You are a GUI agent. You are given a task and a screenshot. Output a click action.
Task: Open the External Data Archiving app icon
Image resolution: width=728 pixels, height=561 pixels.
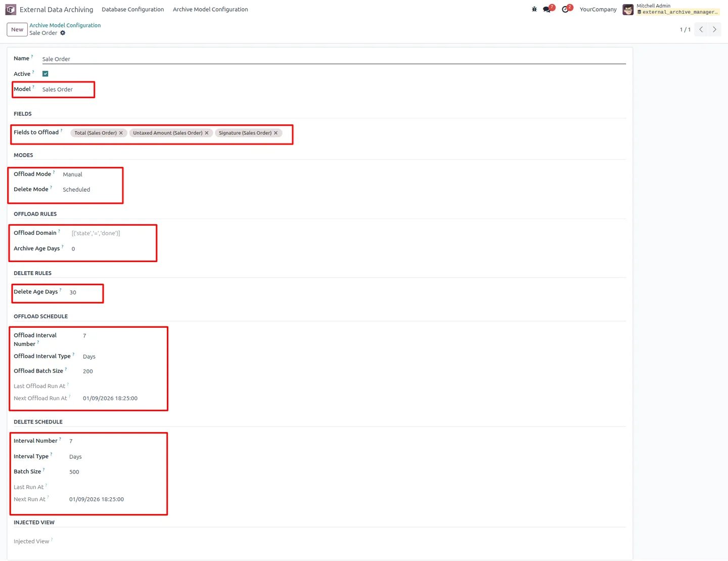coord(11,10)
